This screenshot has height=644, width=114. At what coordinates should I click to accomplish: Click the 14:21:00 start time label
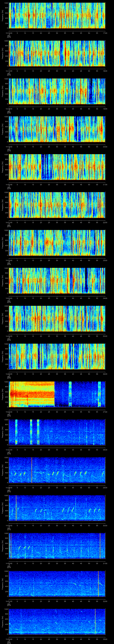(x=9, y=223)
